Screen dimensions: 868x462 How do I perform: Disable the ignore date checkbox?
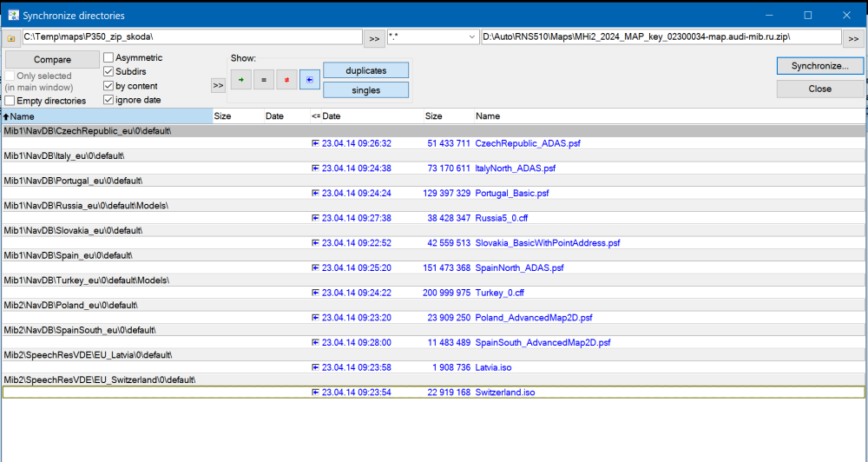point(108,100)
